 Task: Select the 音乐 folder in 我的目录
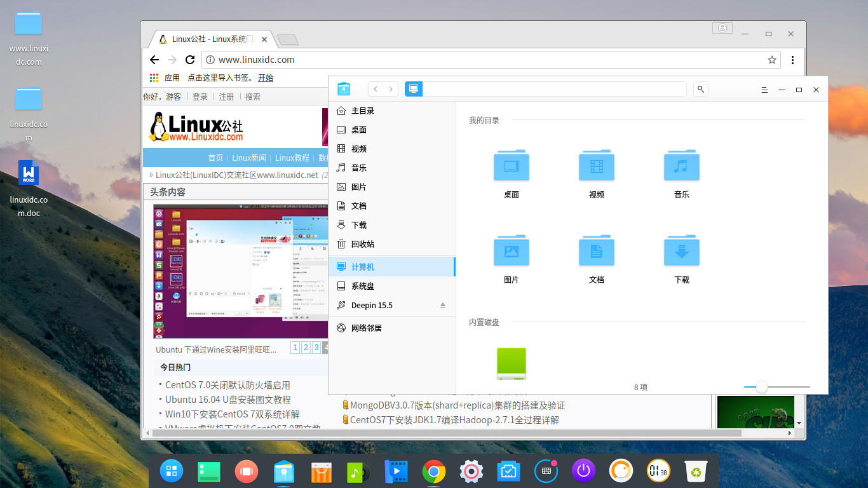(x=682, y=166)
